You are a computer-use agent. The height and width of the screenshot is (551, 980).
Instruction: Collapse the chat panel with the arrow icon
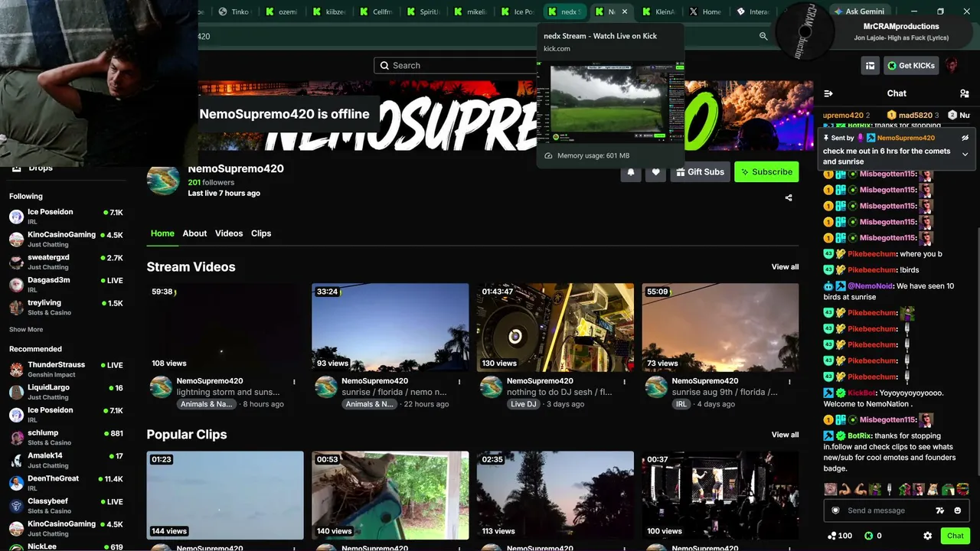point(828,93)
